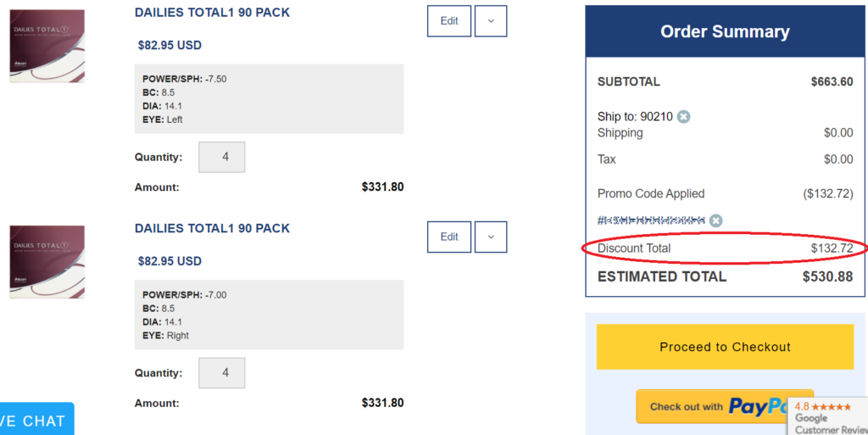Screen dimensions: 868x435
Task: Click the Promo Code Applied label
Action: pyautogui.click(x=651, y=193)
